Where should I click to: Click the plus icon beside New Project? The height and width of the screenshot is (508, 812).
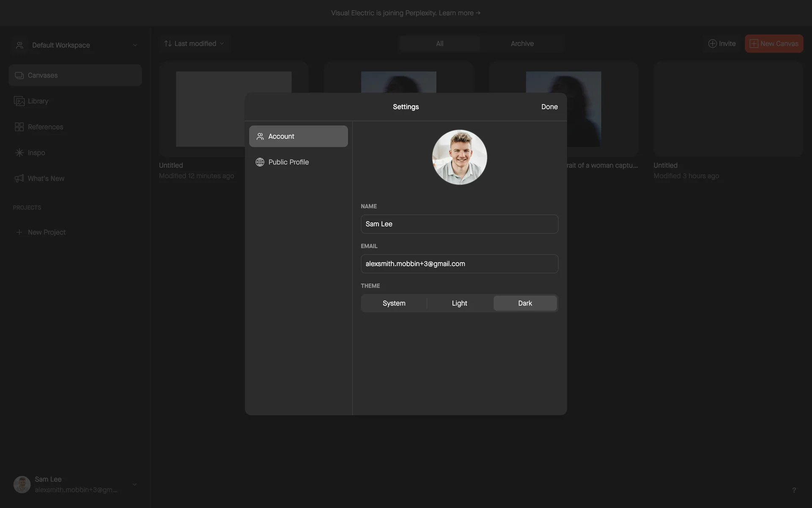coord(19,232)
